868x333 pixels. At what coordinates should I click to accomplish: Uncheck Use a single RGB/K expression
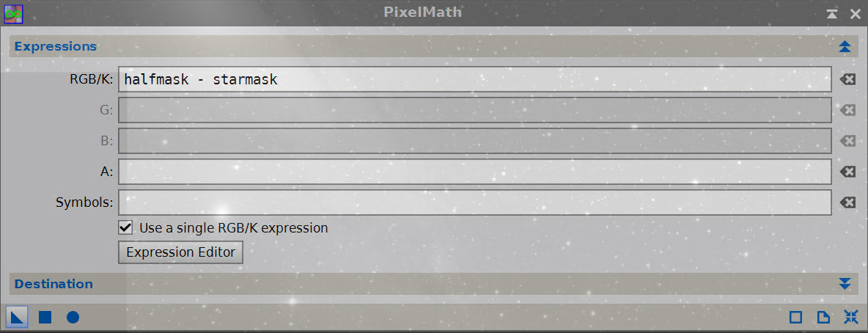(x=125, y=227)
